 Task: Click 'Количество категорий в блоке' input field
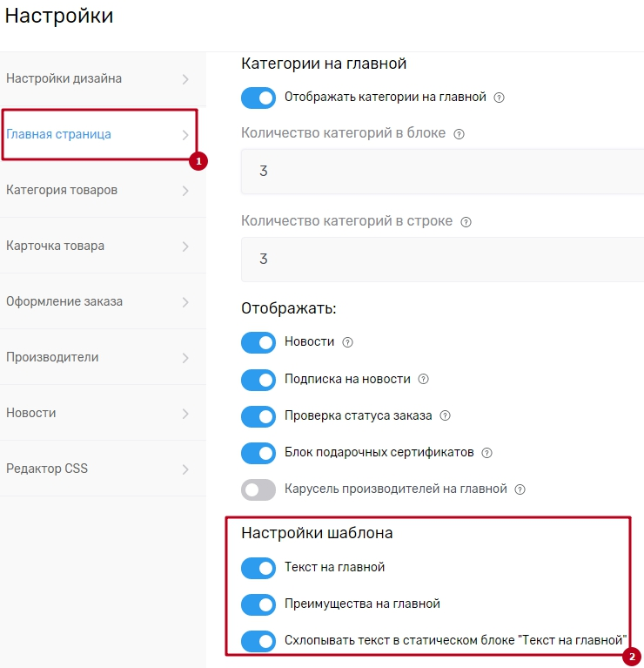(442, 172)
